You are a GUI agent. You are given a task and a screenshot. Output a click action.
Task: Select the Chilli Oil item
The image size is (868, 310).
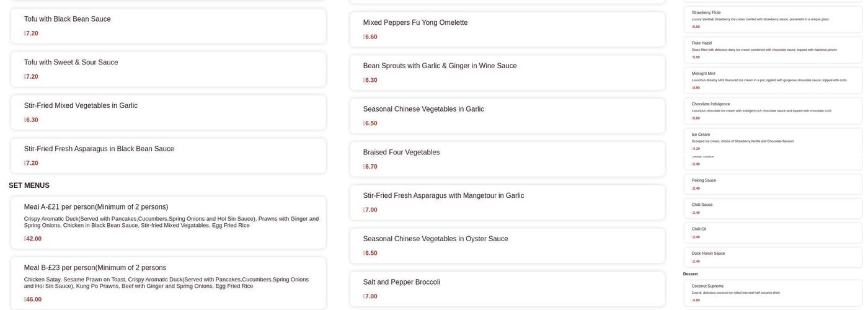tap(773, 232)
